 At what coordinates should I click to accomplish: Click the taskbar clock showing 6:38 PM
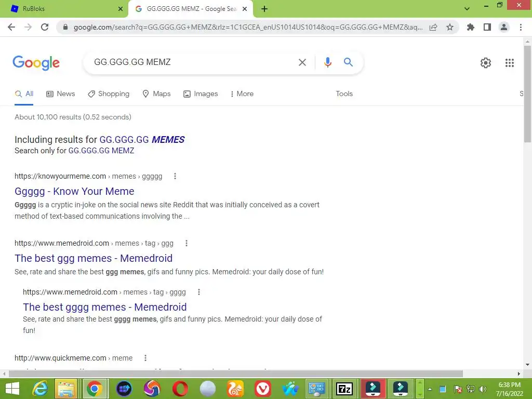pyautogui.click(x=509, y=389)
